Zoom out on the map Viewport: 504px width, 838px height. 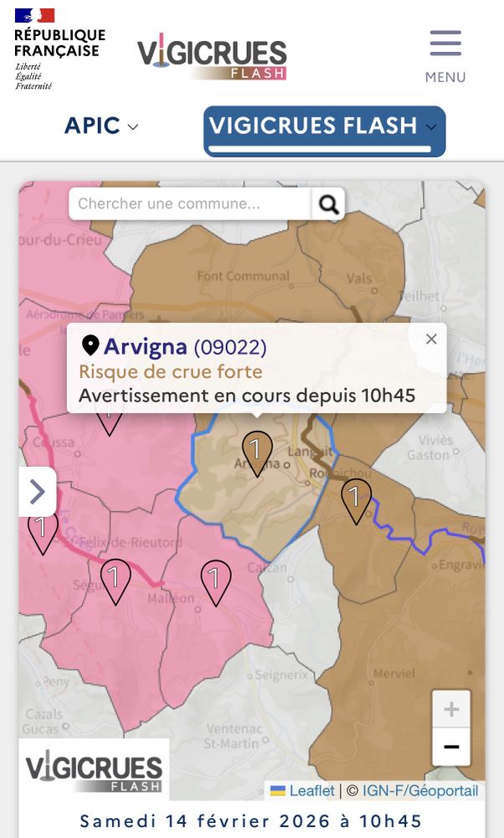[x=451, y=747]
